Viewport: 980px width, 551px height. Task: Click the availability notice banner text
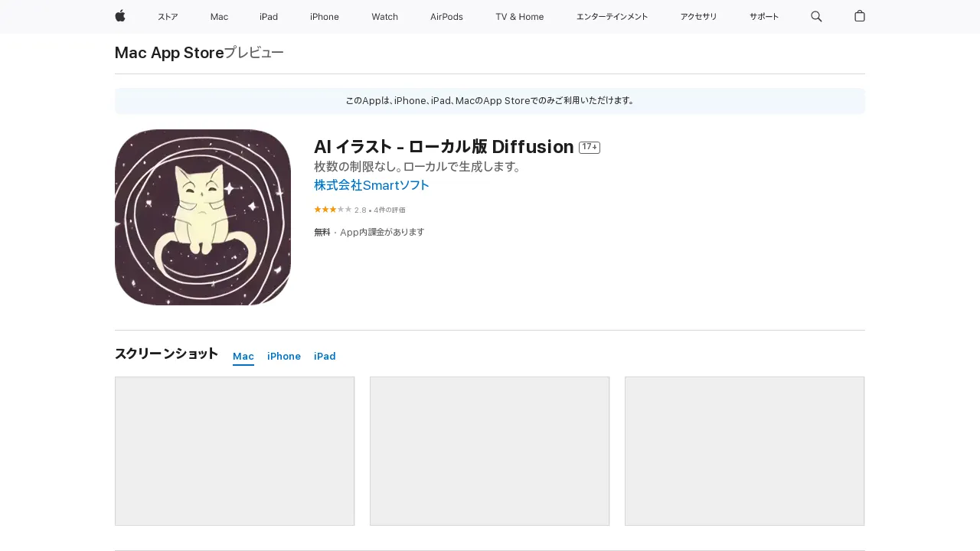[x=490, y=100]
